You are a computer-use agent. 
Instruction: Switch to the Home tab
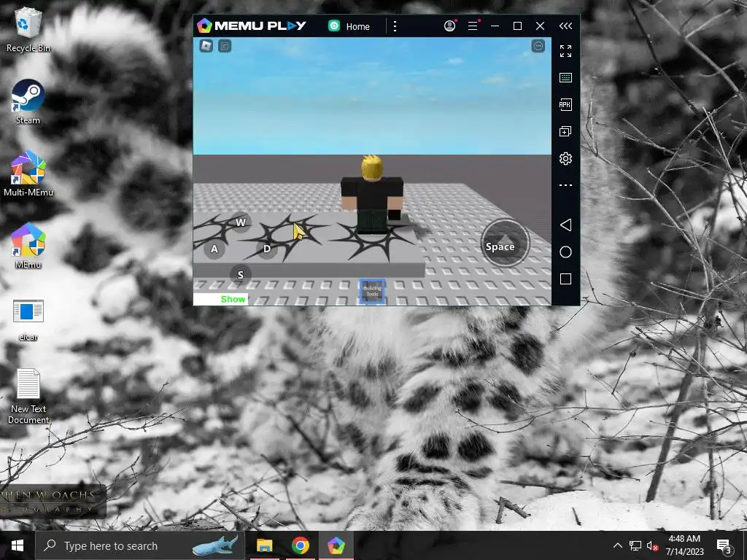(x=349, y=26)
